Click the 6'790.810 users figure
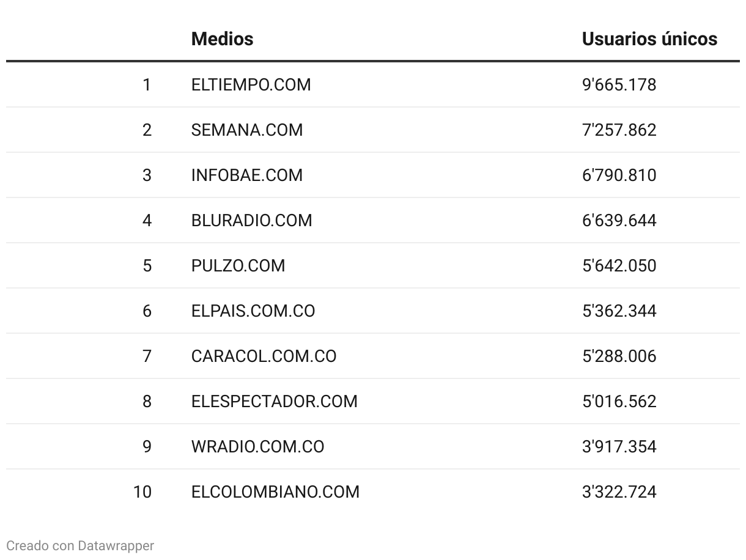 click(619, 175)
